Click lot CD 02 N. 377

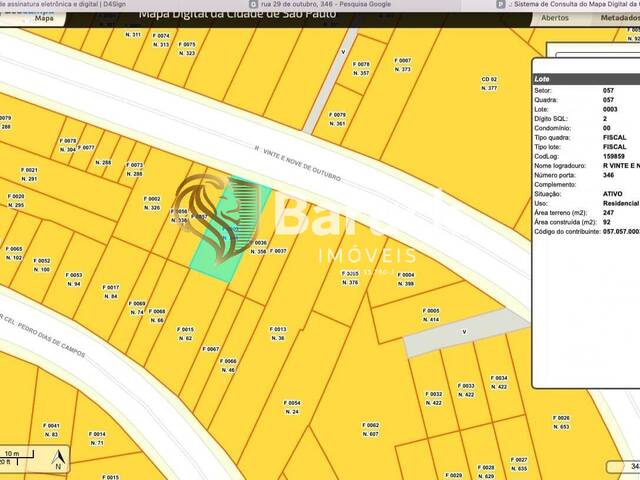(489, 83)
